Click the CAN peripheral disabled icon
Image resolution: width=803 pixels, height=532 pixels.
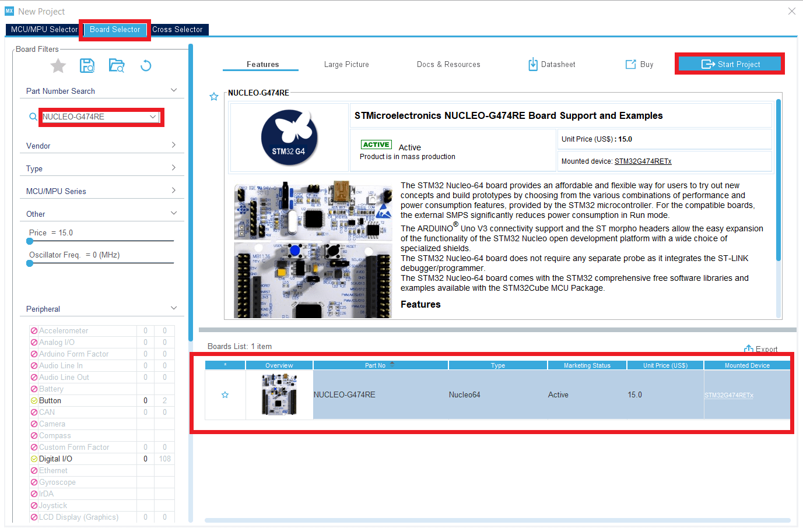pos(34,413)
